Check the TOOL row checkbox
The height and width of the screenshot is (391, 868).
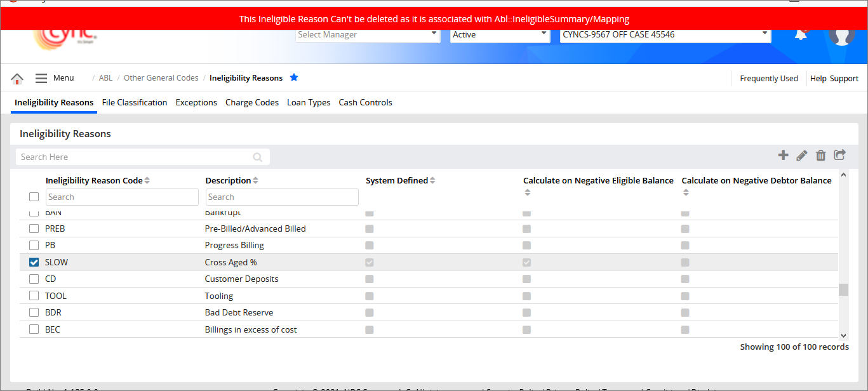[34, 296]
